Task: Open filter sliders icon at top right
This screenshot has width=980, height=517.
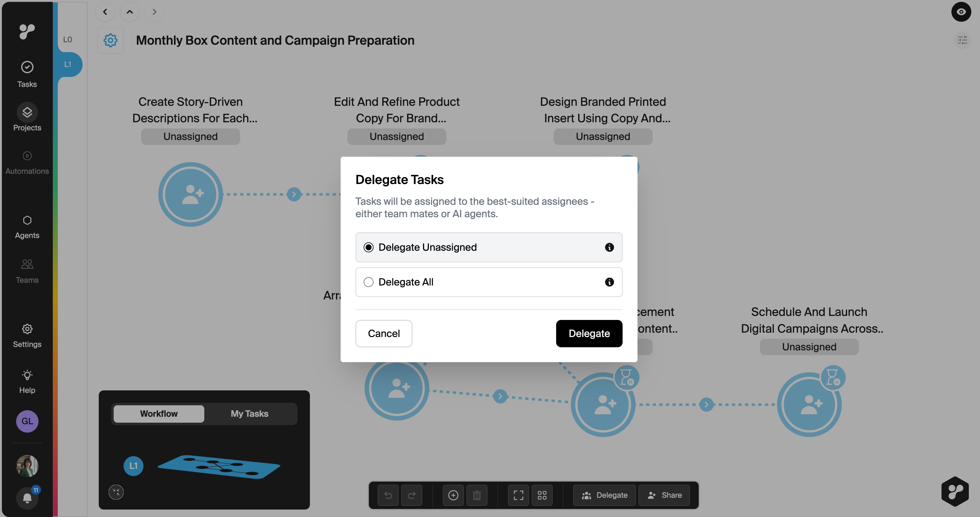Action: pyautogui.click(x=962, y=40)
